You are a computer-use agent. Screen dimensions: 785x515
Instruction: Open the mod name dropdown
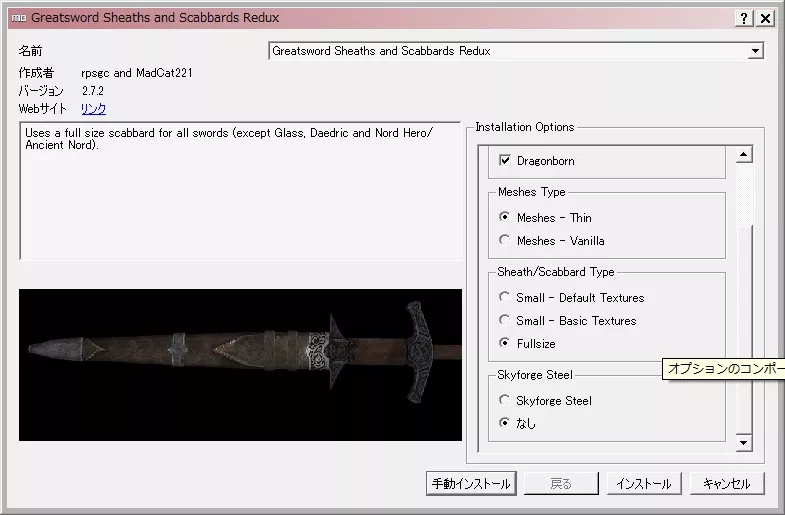tap(755, 51)
